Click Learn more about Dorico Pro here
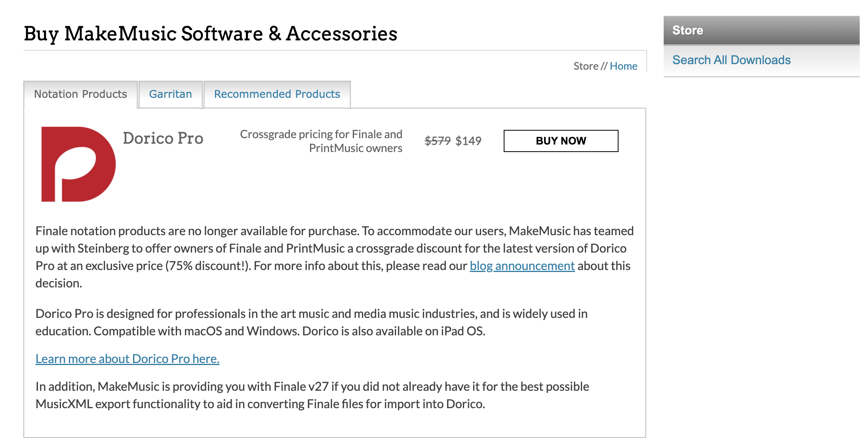868x445 pixels. pyautogui.click(x=127, y=359)
